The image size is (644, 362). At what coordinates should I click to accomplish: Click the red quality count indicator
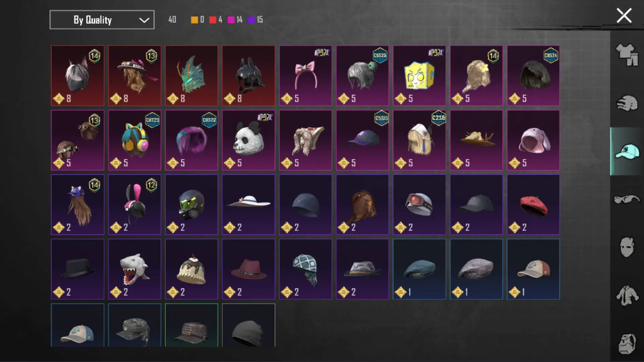coord(216,20)
